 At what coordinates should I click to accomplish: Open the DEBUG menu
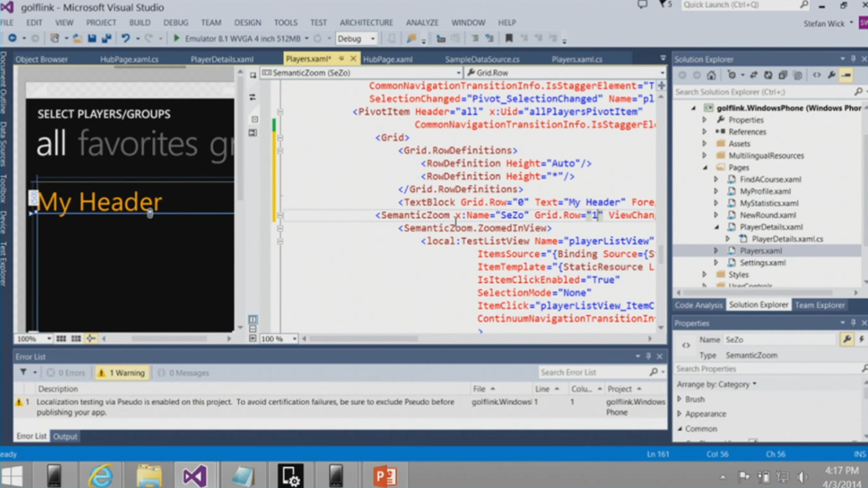tap(175, 23)
